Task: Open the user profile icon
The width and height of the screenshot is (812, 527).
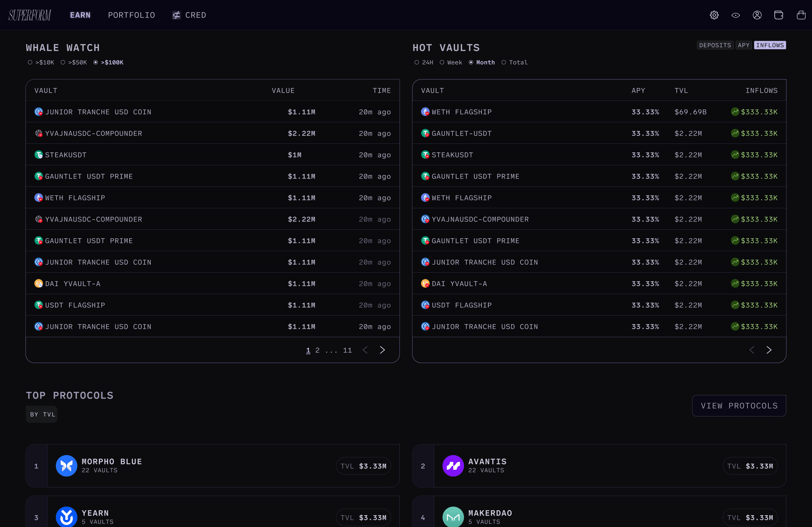Action: coord(757,15)
